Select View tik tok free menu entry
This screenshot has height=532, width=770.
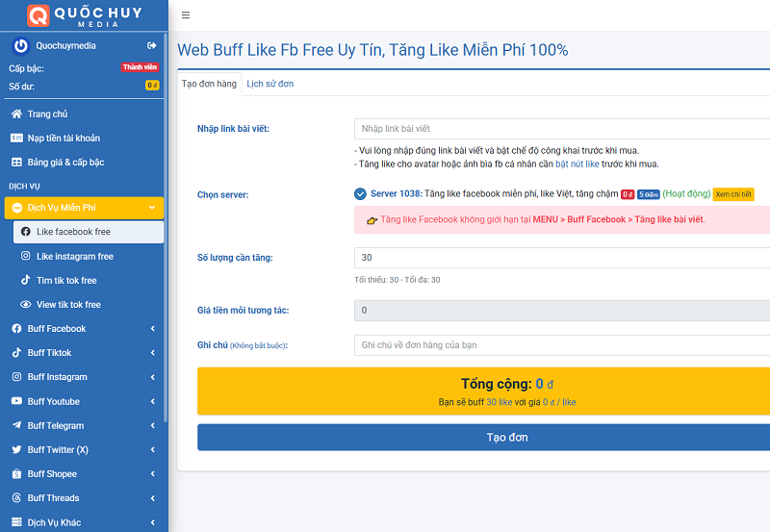(89, 304)
